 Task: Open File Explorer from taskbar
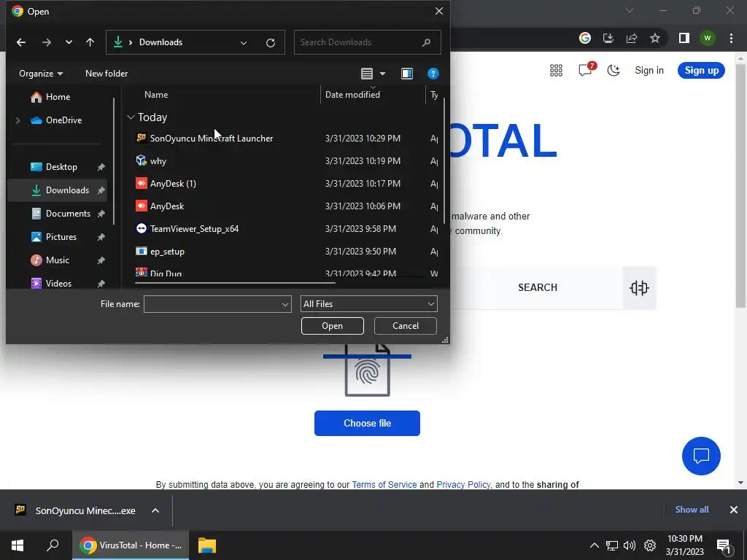point(207,545)
